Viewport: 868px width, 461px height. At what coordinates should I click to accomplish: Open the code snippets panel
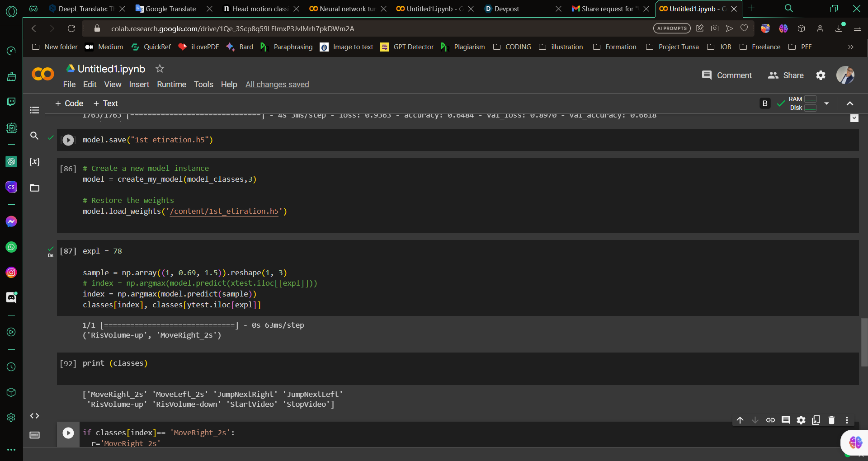34,416
